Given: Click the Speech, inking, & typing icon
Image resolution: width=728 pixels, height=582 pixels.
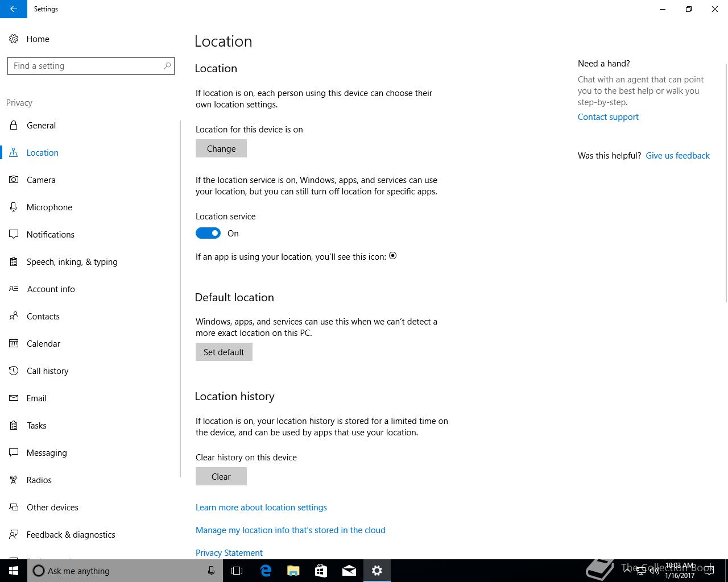Looking at the screenshot, I should (14, 262).
